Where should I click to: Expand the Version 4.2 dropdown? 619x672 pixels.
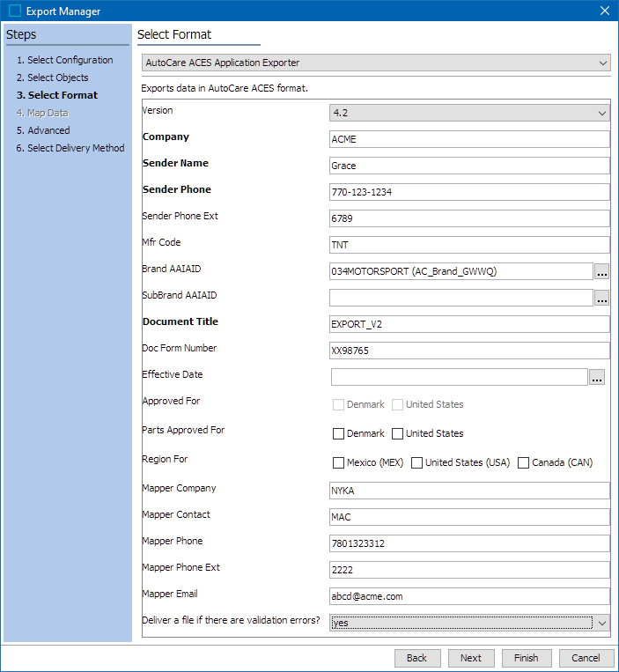[469, 113]
